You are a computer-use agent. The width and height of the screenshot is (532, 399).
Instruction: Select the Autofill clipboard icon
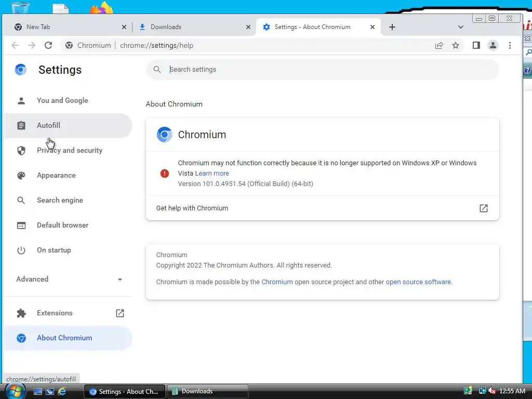pyautogui.click(x=21, y=126)
